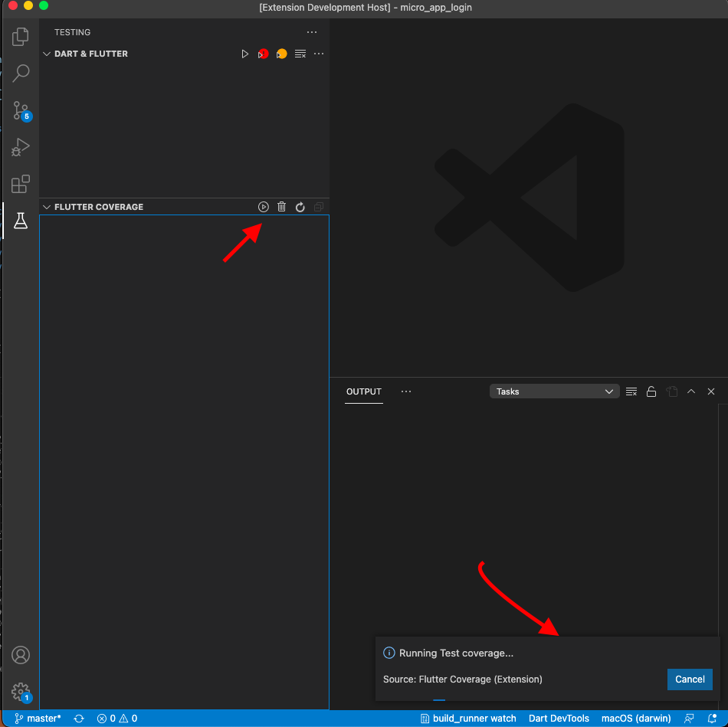Run all tests in Dart & Flutter
The image size is (728, 727).
click(244, 54)
